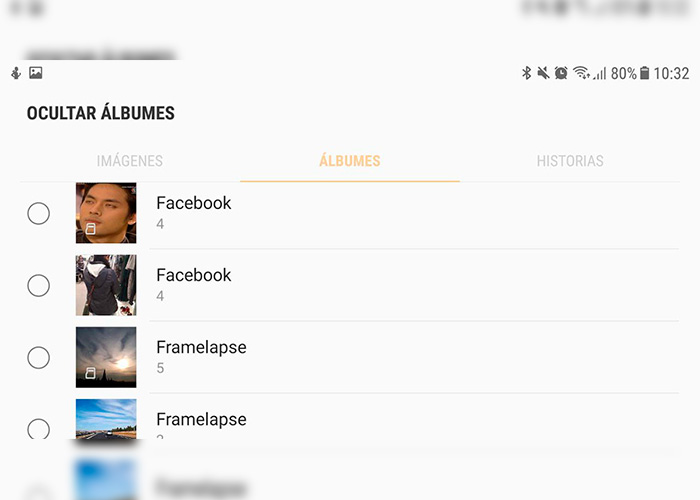Tap the muted sound icon in status bar
This screenshot has height=500, width=700.
pos(543,73)
